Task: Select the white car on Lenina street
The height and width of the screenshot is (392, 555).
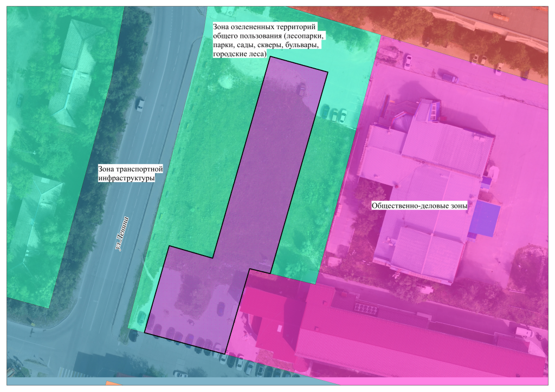Action: pos(140,104)
